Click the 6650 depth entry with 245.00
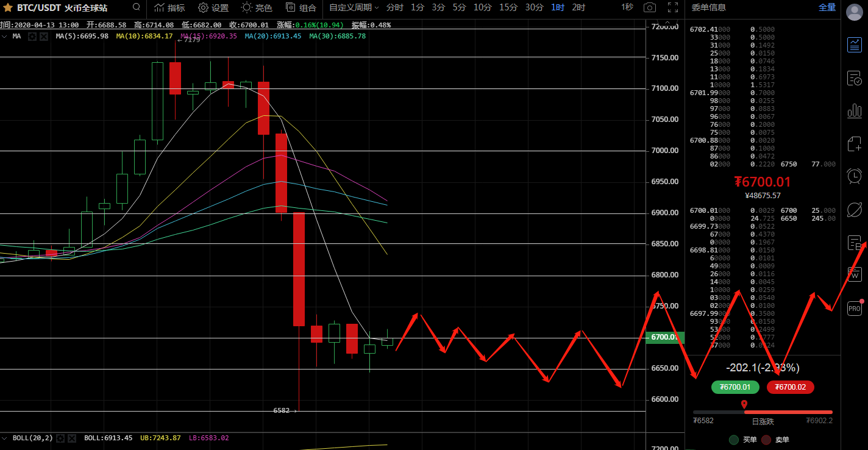The height and width of the screenshot is (450, 868). (808, 218)
